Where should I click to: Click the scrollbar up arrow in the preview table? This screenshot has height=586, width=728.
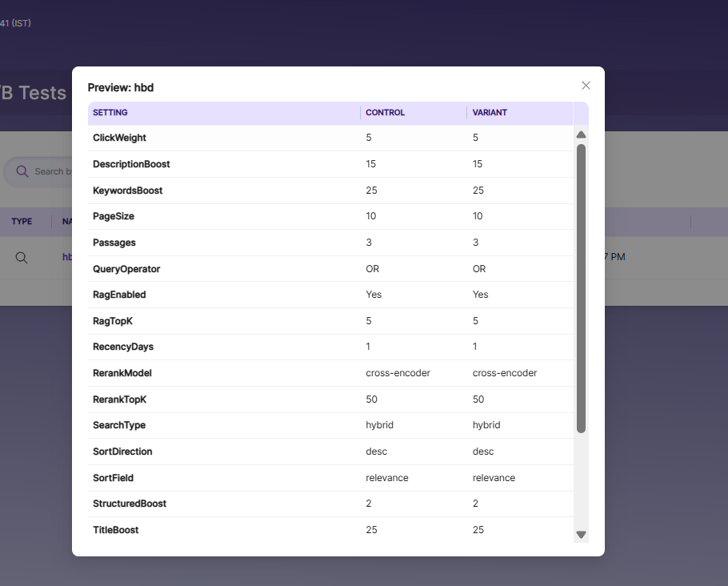point(581,134)
